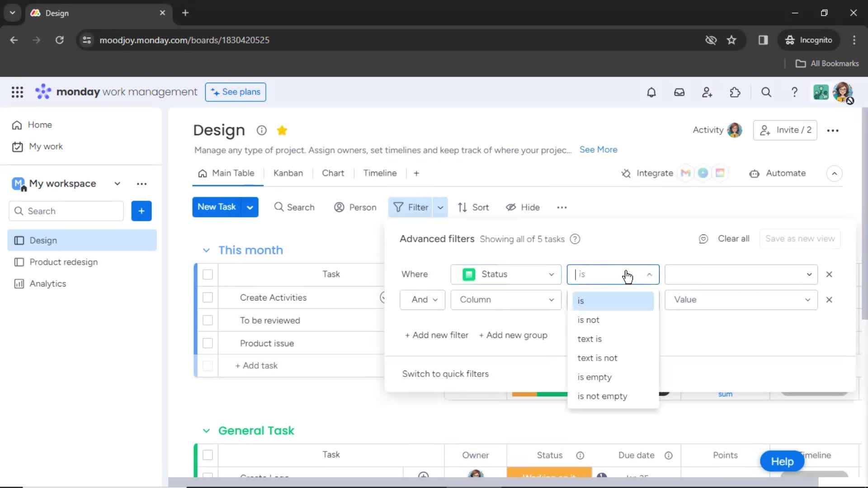Click Clear all filters

coord(733,239)
